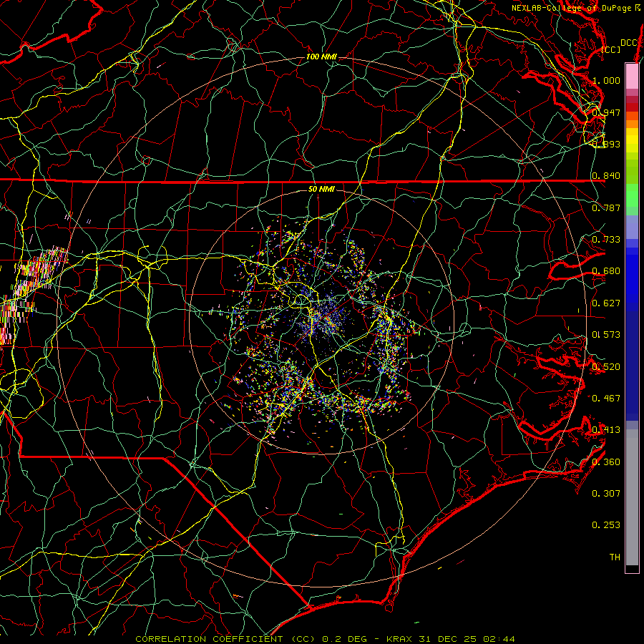Select the 0.307 scale value

click(x=606, y=493)
